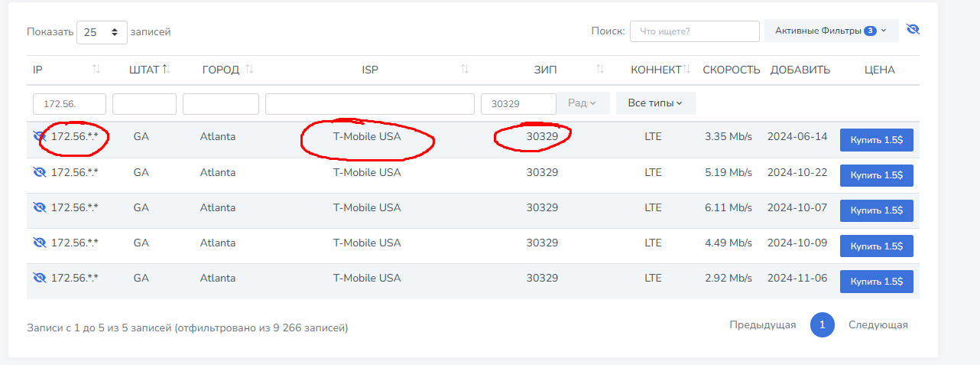980x365 pixels.
Task: Open the Активные Фильтры dropdown
Action: pos(831,31)
